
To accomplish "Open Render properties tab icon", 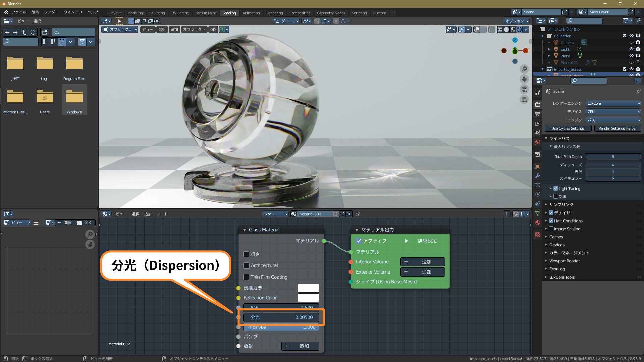I will pos(538,104).
